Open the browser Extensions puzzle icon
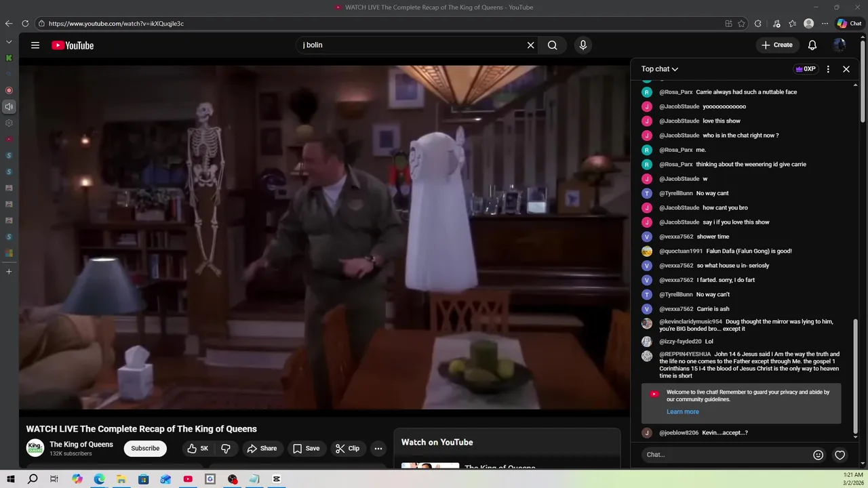This screenshot has width=868, height=488. [x=758, y=24]
